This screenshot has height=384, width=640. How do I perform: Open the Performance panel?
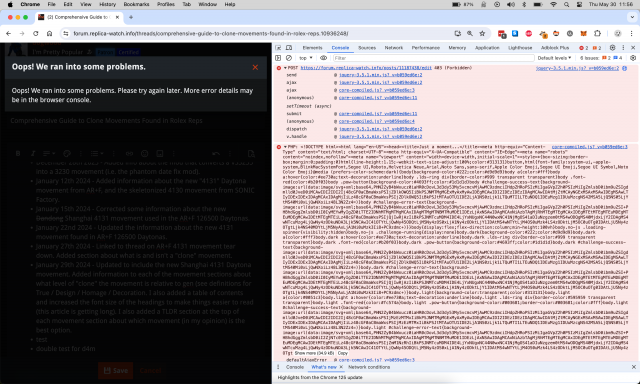425,48
